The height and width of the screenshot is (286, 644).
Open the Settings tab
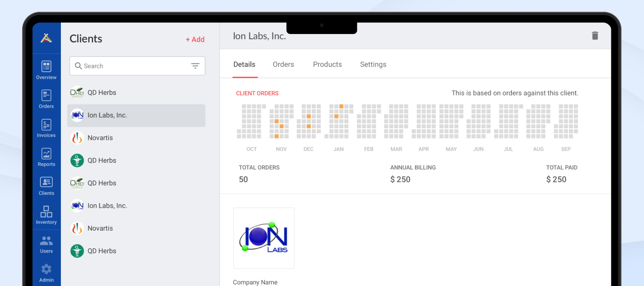pos(373,64)
